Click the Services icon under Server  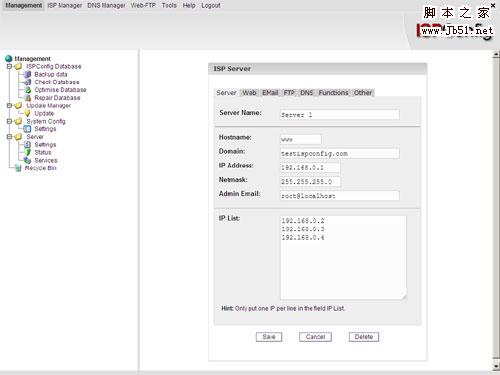point(27,160)
